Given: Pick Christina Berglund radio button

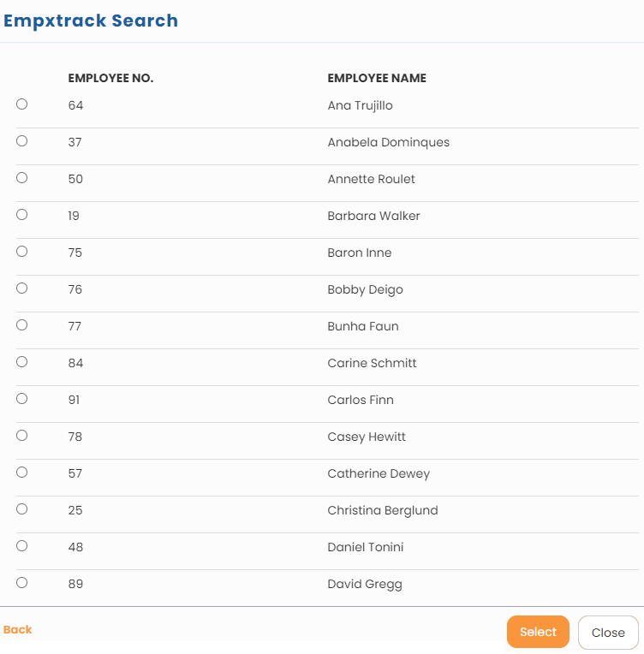Looking at the screenshot, I should click(22, 509).
